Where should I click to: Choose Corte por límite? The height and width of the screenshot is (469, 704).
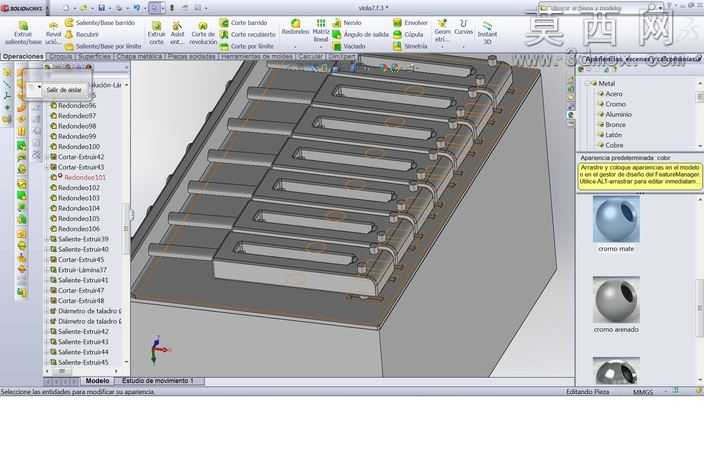coord(246,46)
